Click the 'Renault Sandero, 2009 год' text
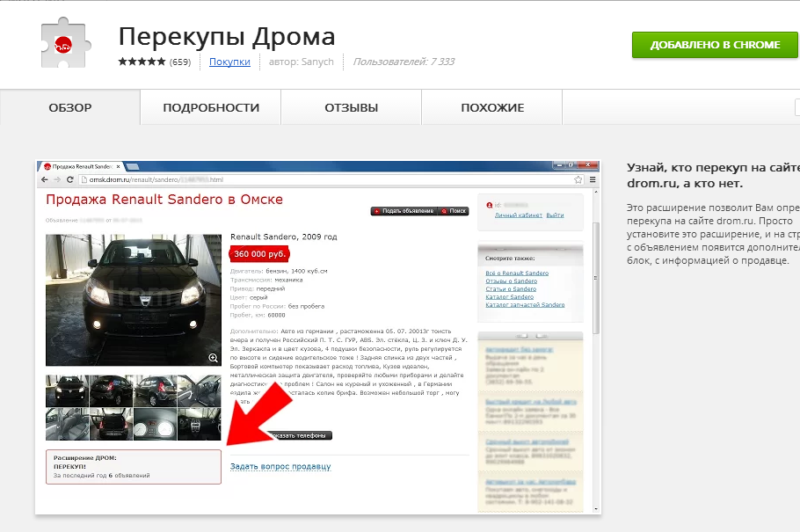Image resolution: width=800 pixels, height=532 pixels. click(284, 237)
